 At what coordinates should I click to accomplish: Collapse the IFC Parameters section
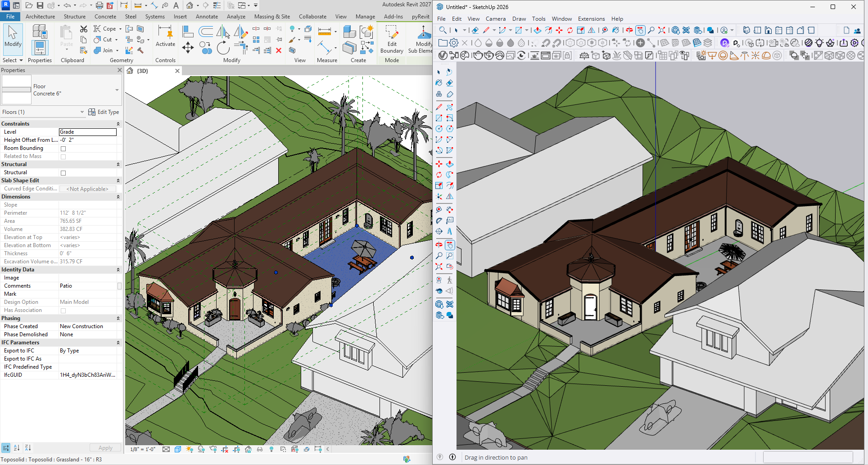pyautogui.click(x=118, y=343)
